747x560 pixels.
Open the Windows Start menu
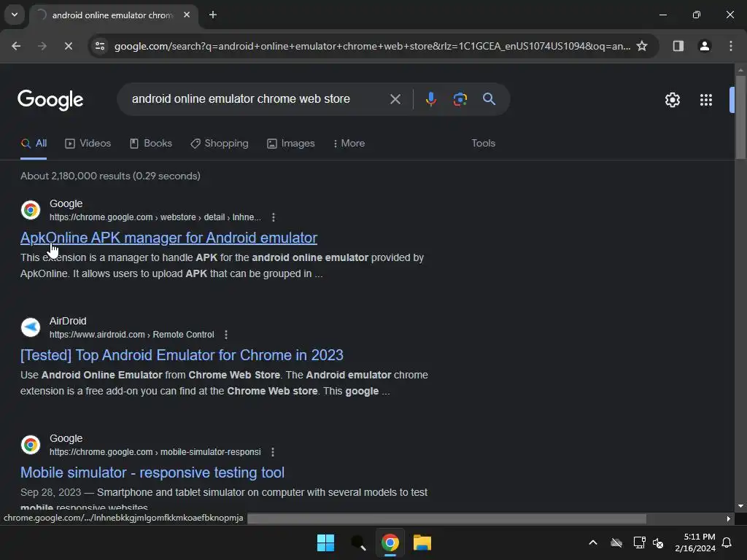click(x=326, y=542)
